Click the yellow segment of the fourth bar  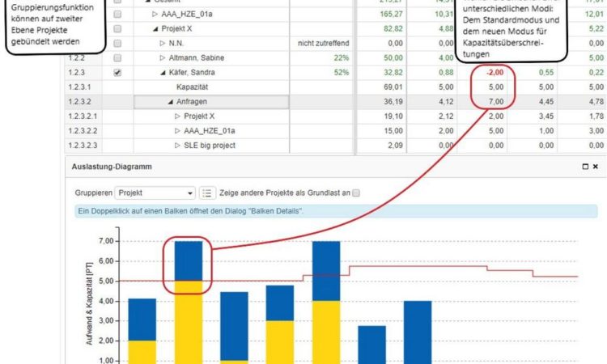click(x=280, y=342)
